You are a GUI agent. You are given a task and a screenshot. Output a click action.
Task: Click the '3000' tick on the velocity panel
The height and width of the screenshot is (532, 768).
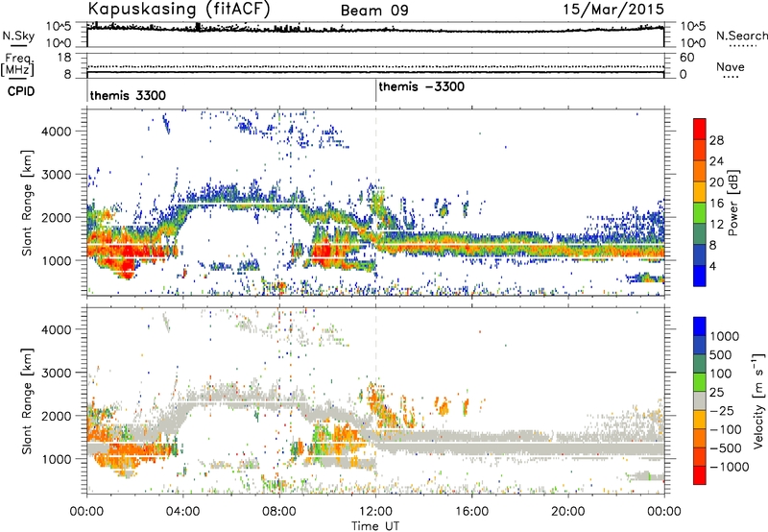pyautogui.click(x=57, y=373)
